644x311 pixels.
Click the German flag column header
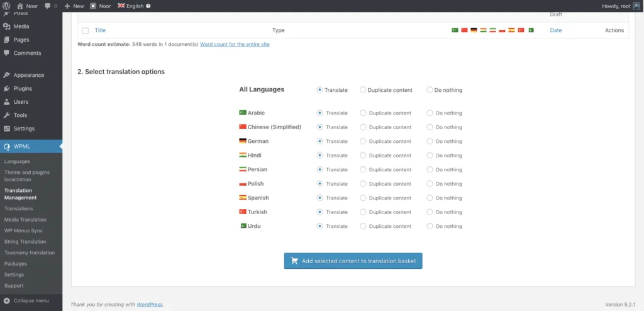click(474, 30)
